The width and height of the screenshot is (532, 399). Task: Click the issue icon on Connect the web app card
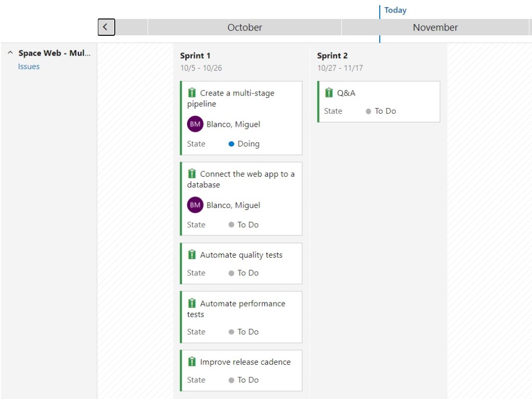tap(192, 174)
